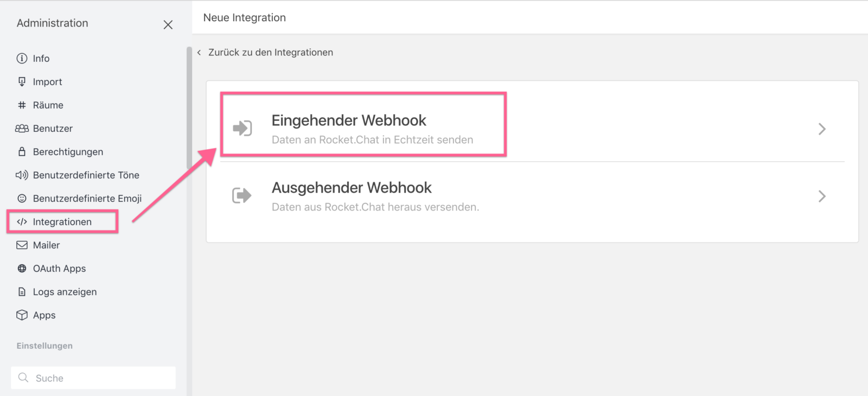Select the Import download icon
The height and width of the screenshot is (396, 868).
22,81
